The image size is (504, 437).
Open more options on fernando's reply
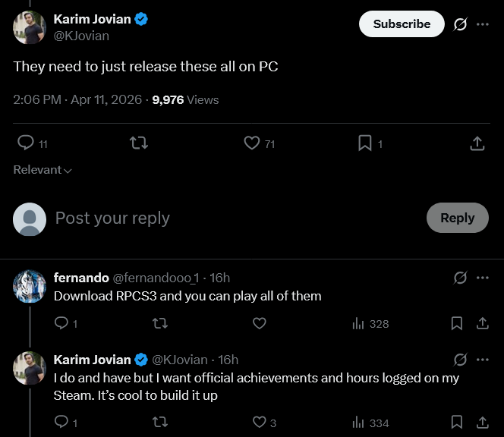click(x=483, y=278)
